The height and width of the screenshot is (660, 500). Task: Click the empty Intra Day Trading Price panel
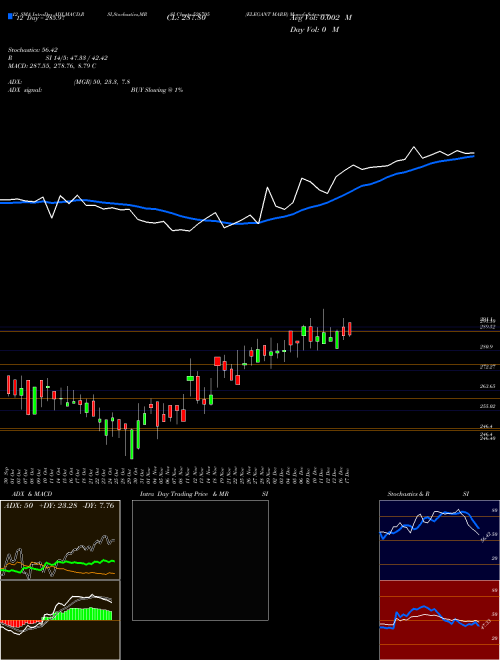(200, 560)
